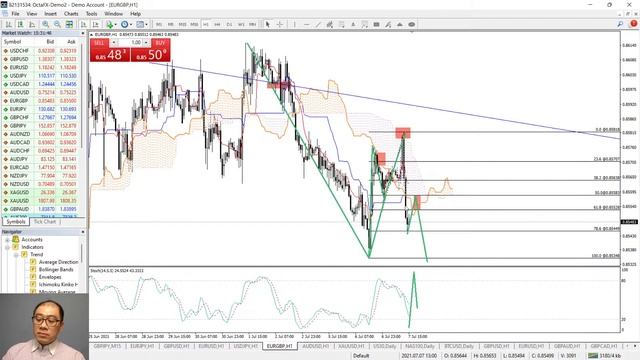Viewport: 640px width, 360px height.
Task: Switch to MN timeframe
Action: pyautogui.click(x=253, y=24)
